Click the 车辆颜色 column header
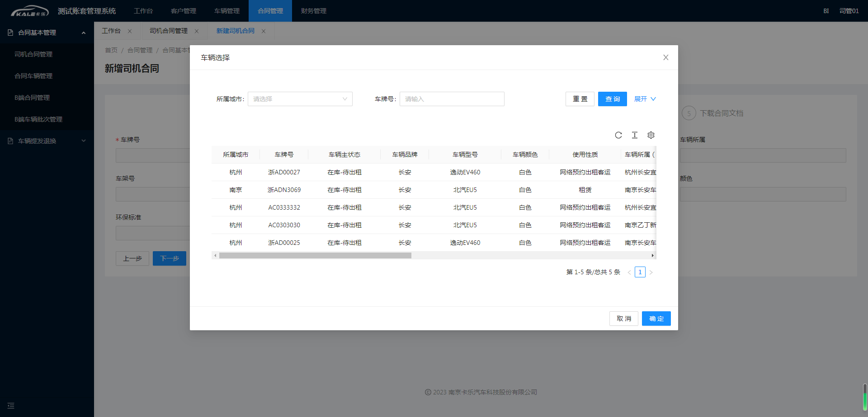This screenshot has width=868, height=417. click(525, 155)
